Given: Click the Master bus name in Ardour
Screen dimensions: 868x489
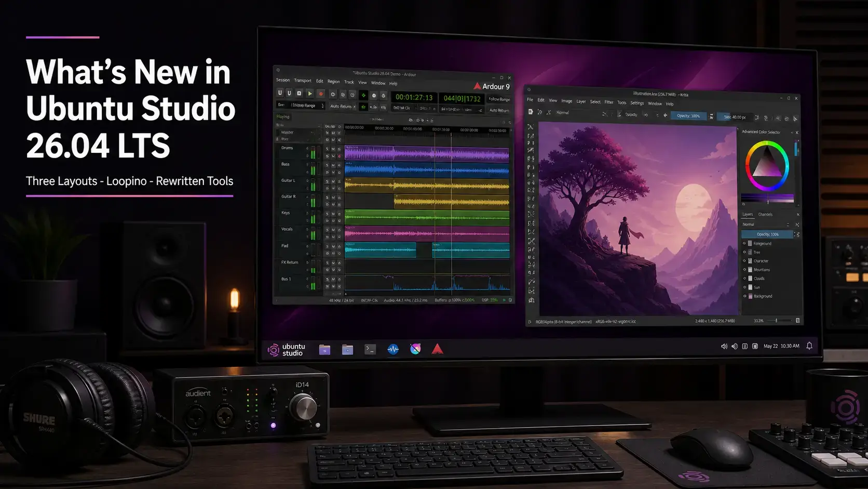Looking at the screenshot, I should pyautogui.click(x=287, y=133).
